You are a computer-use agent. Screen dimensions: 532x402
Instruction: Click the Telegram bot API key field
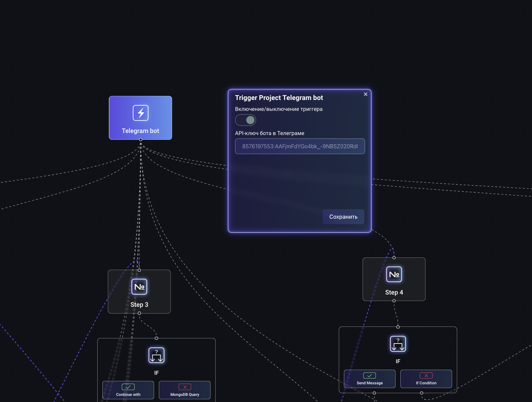300,146
